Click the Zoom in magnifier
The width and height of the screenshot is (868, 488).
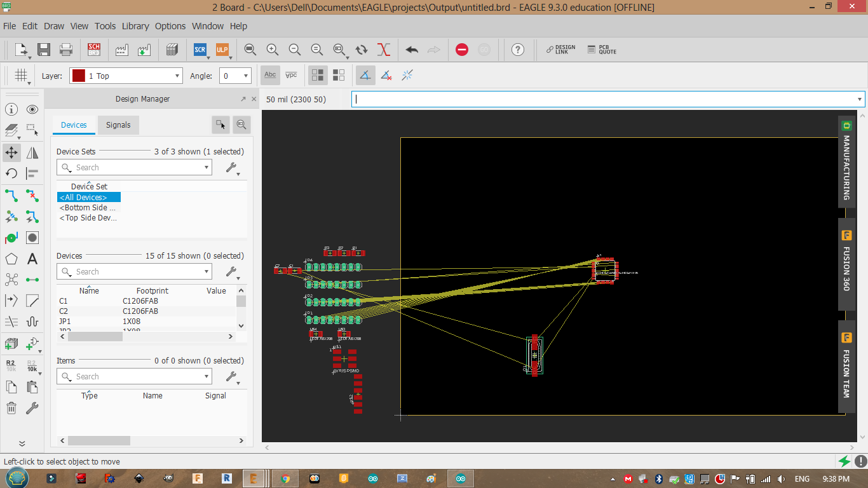(x=273, y=50)
